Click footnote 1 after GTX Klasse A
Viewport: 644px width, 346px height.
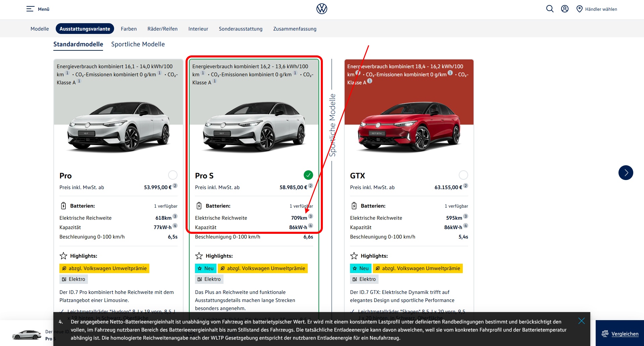370,81
